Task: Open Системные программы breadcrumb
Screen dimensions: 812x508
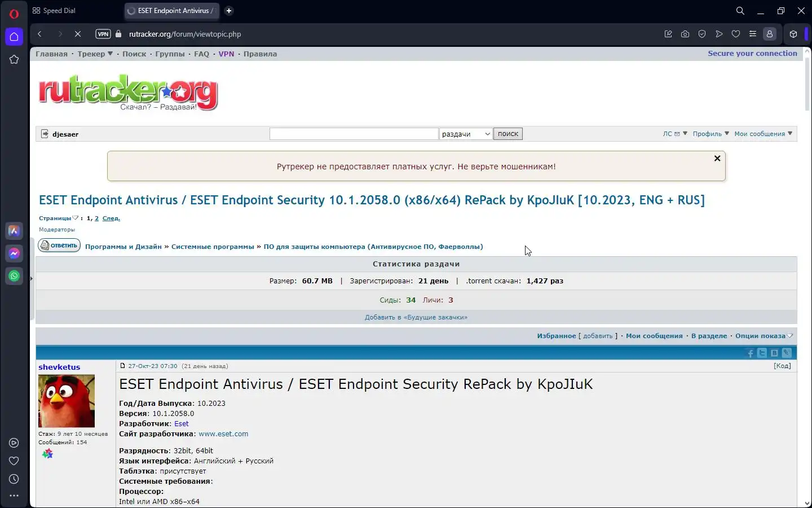Action: [213, 247]
